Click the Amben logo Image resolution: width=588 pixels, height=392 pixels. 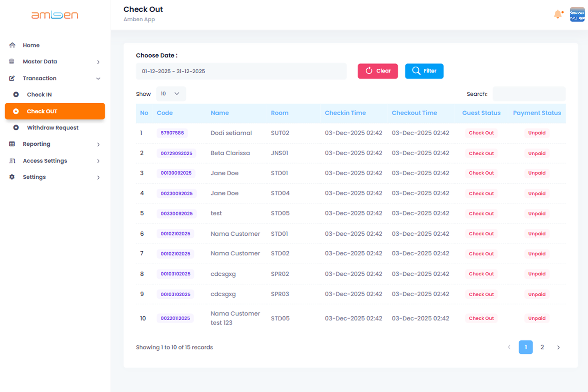tap(55, 15)
